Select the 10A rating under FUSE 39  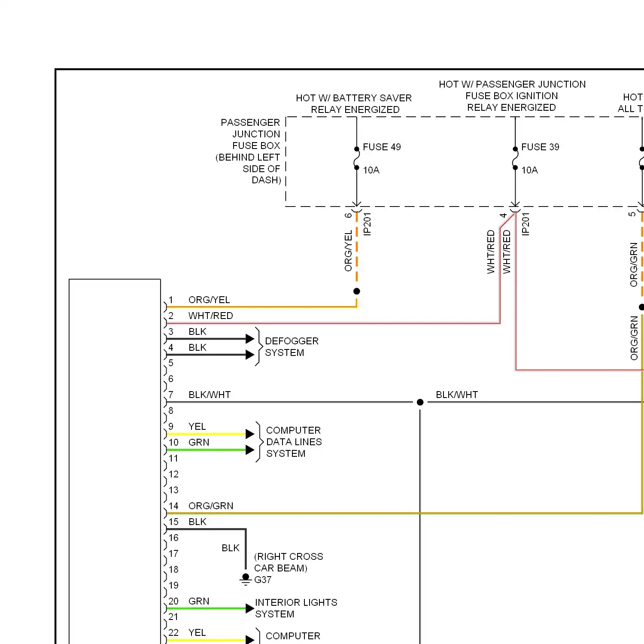tap(529, 170)
